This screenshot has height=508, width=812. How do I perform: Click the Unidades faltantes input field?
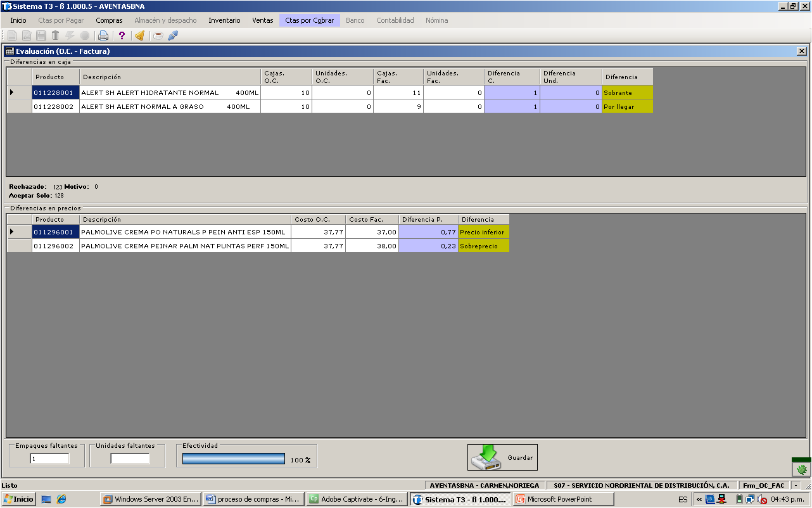(130, 459)
